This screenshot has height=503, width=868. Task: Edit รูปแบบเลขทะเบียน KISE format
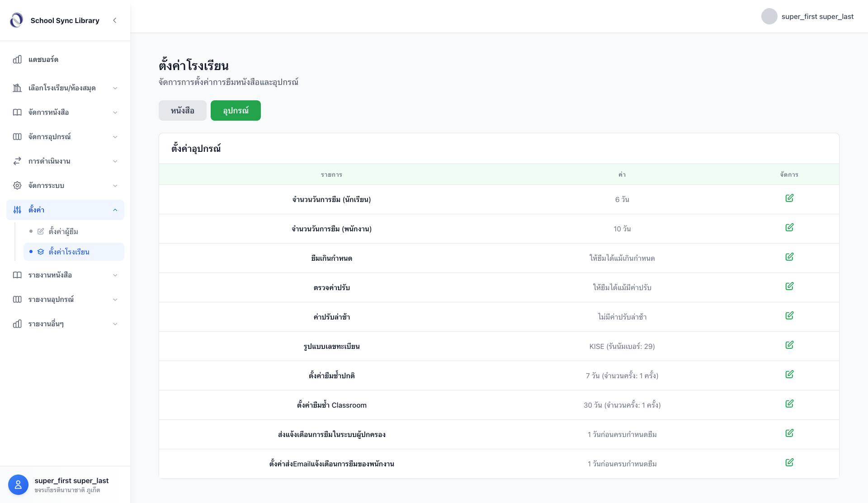(789, 345)
